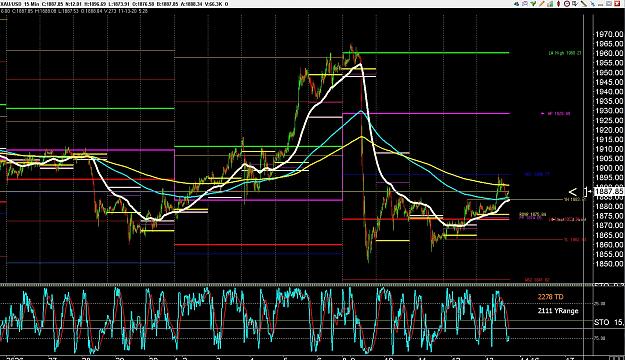625x360 pixels.
Task: Click the bracket marker beside current price
Action: click(586, 192)
